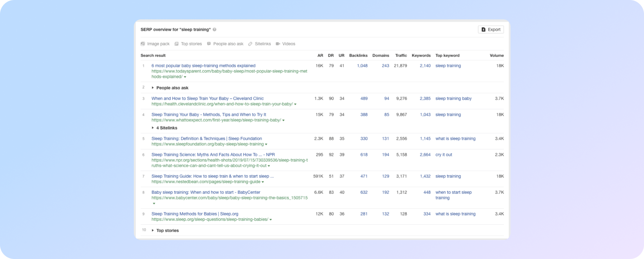Open the todaysparent.com URL dropdown arrow

pyautogui.click(x=185, y=77)
